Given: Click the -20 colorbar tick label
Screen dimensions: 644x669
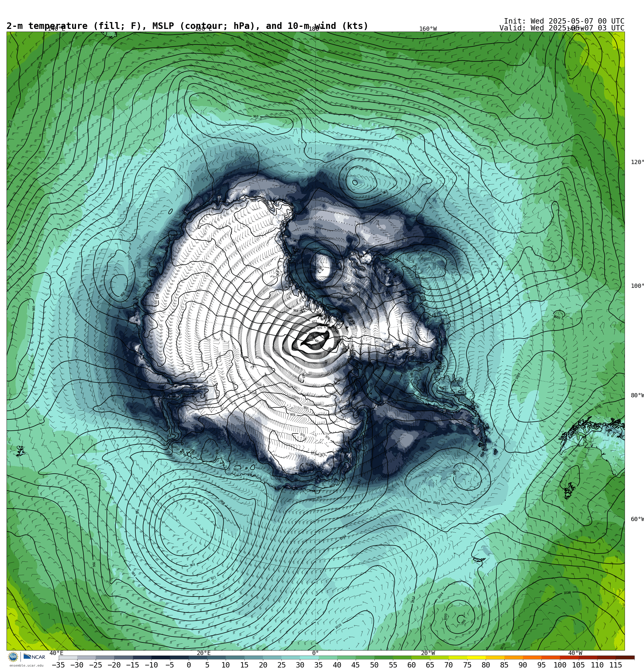Looking at the screenshot, I should 114,665.
